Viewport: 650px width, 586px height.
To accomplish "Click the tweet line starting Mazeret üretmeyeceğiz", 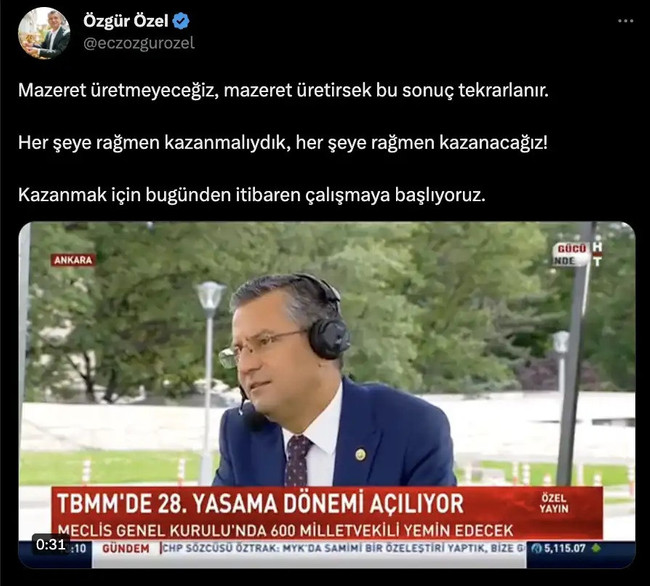I will coord(283,90).
